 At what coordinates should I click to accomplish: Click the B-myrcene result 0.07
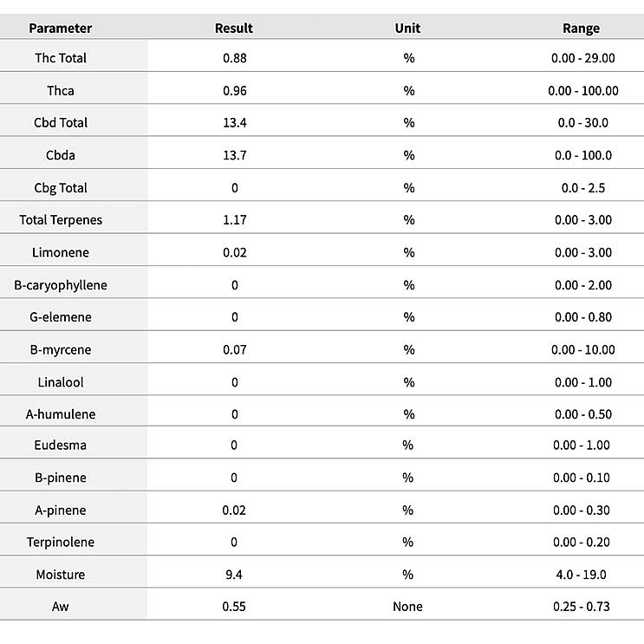(235, 350)
